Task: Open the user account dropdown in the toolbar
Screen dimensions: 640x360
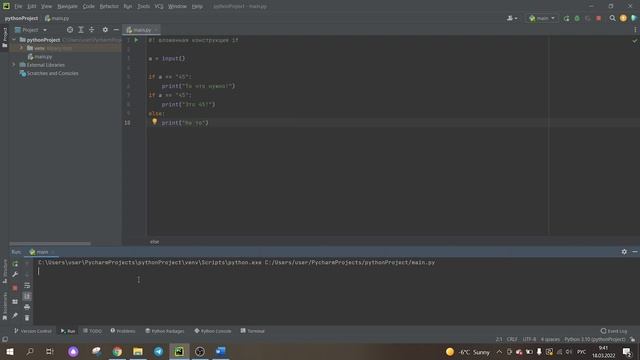Action: (512, 18)
